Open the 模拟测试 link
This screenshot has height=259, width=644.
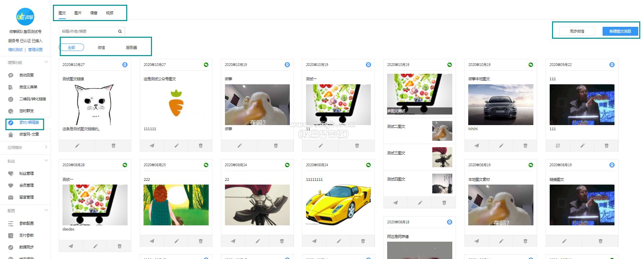coord(15,50)
